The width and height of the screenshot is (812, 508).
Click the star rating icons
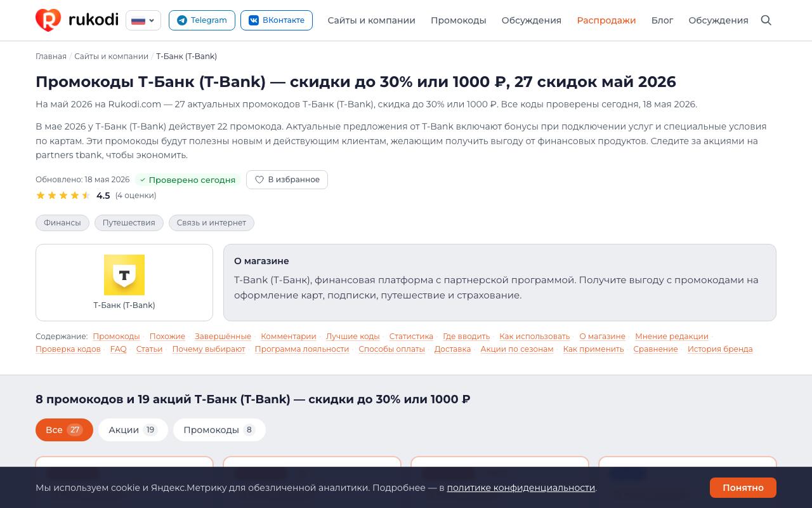point(63,196)
